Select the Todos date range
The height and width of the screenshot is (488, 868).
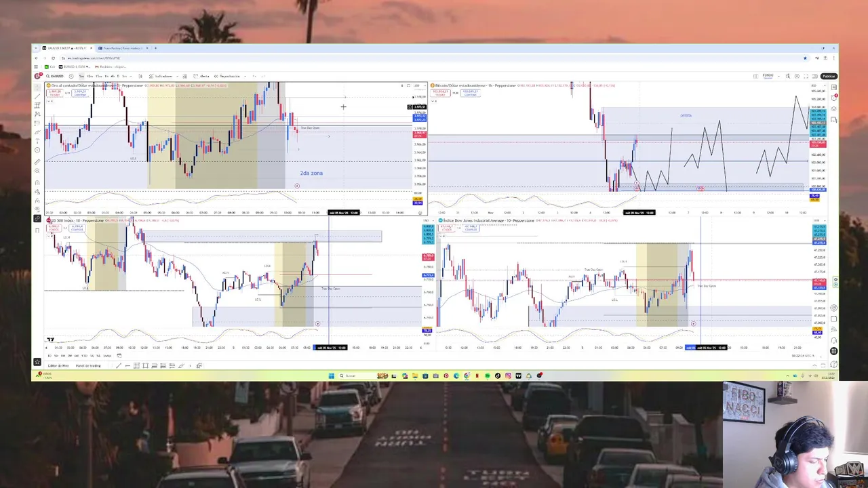107,356
